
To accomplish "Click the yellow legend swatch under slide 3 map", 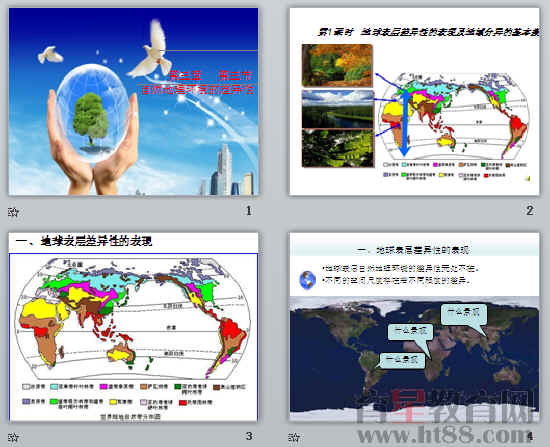I will 113,402.
